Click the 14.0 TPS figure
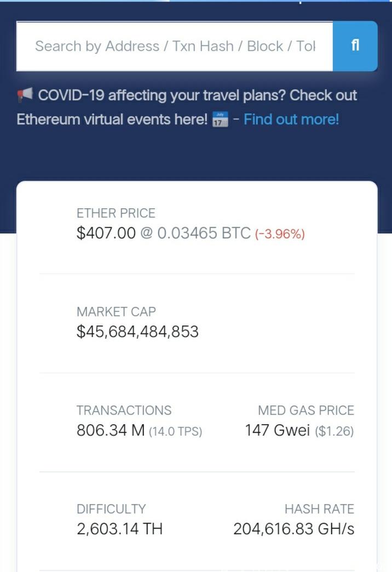 175,431
